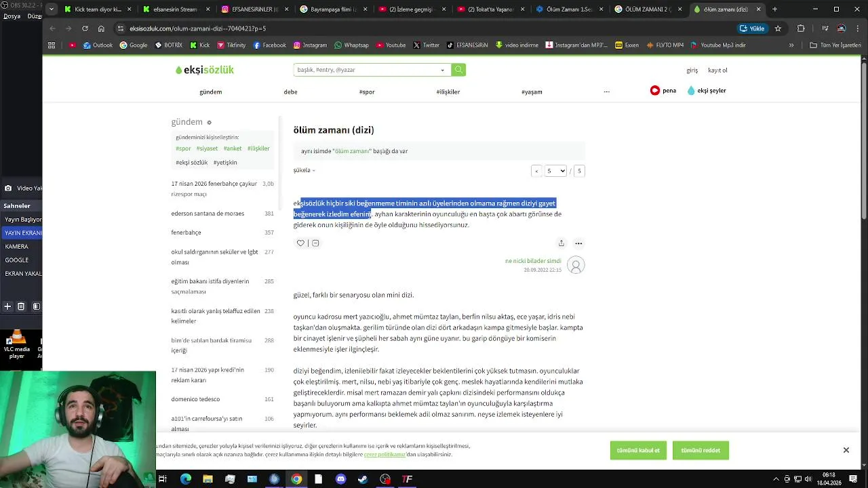Click the Yükle install button in address bar
Screen dimensions: 868x488
[752, 28]
